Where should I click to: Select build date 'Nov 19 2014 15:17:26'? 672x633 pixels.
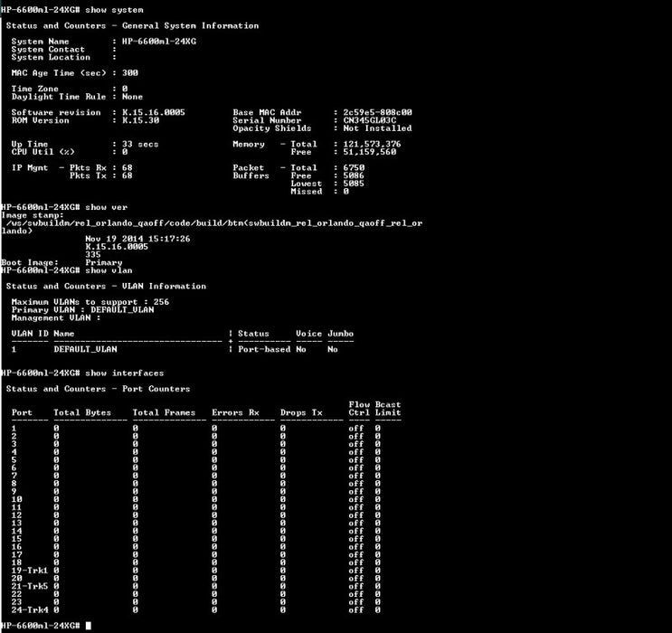137,239
